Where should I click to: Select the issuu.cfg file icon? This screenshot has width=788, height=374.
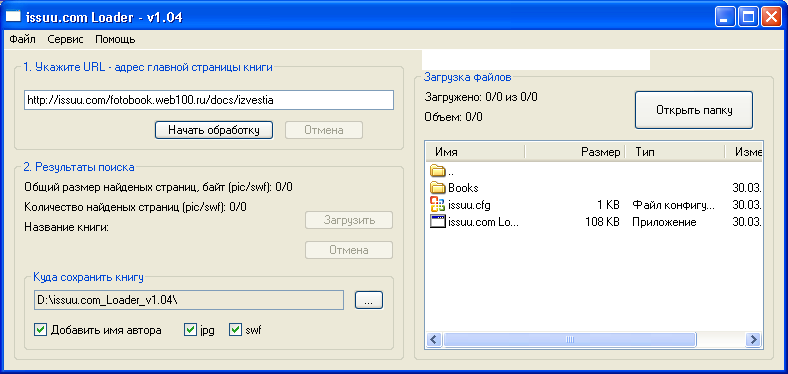[x=438, y=205]
